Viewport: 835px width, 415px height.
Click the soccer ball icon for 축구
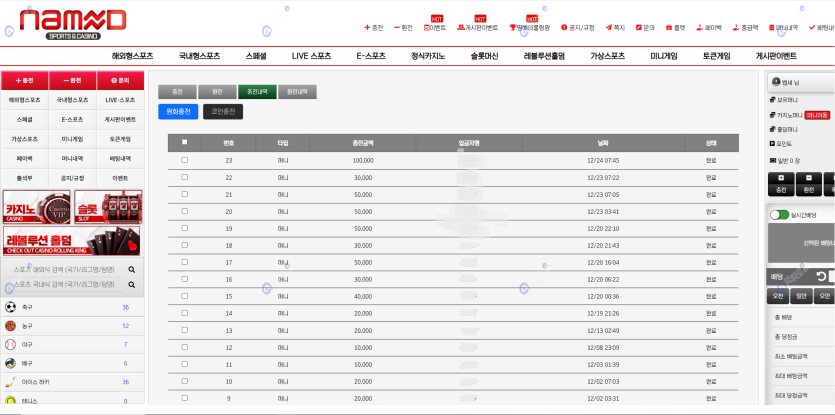[10, 307]
